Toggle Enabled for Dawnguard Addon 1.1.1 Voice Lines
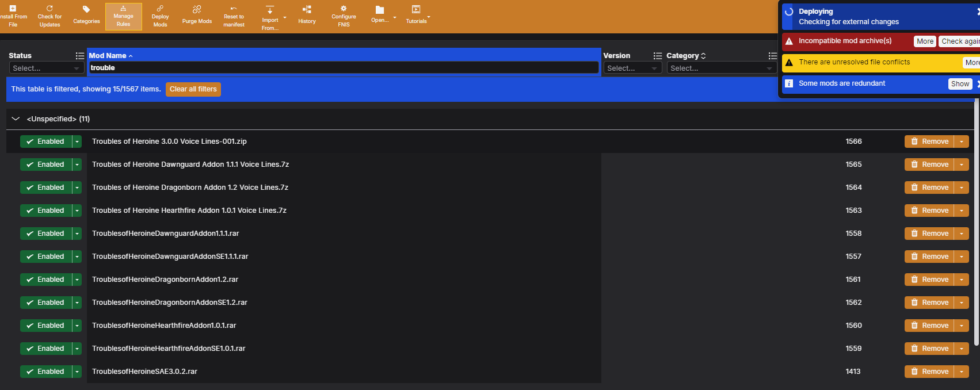The image size is (980, 390). point(46,165)
